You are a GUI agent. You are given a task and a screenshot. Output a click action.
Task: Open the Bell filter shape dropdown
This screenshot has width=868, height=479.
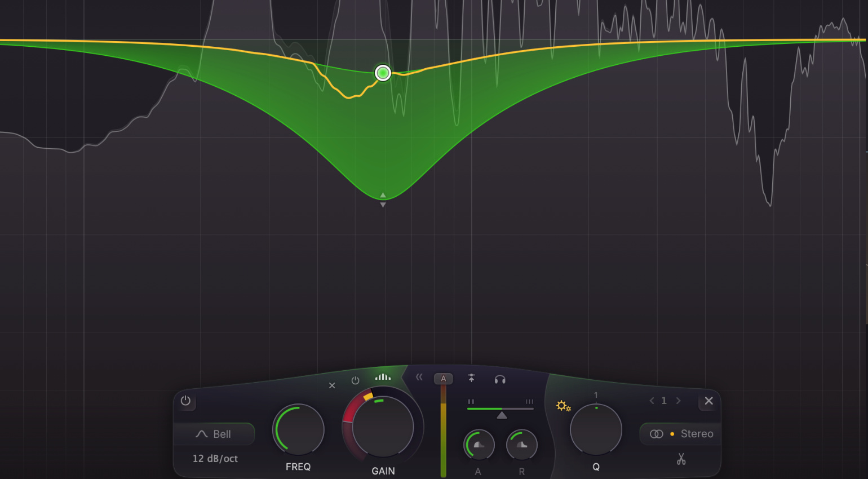tap(214, 434)
